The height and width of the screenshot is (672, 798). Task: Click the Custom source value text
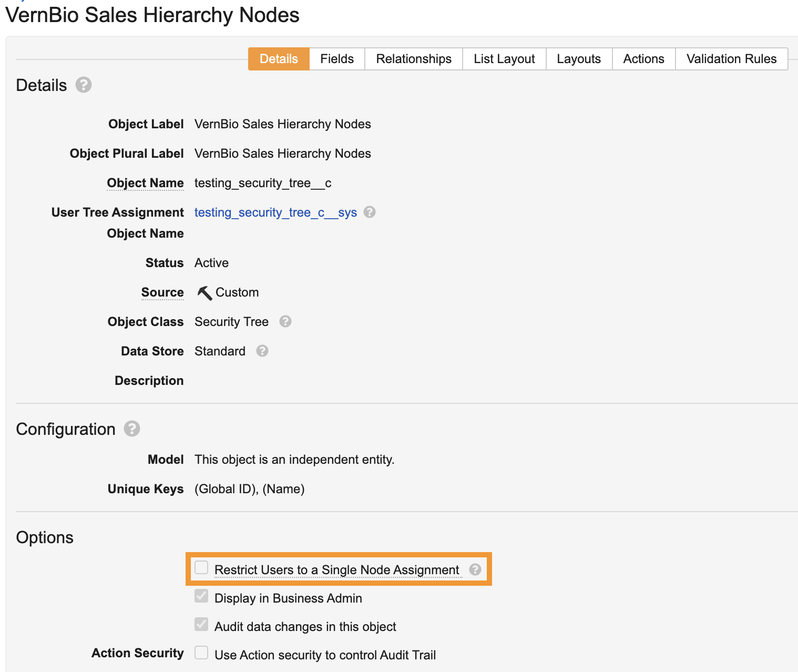tap(237, 292)
